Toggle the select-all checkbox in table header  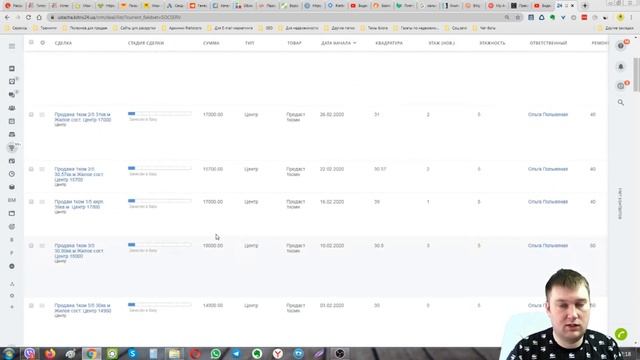[x=31, y=42]
